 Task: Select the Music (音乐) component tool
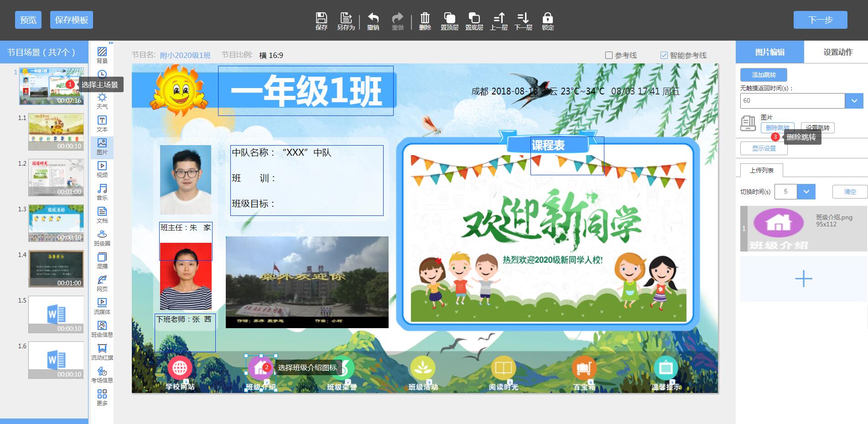pos(102,192)
